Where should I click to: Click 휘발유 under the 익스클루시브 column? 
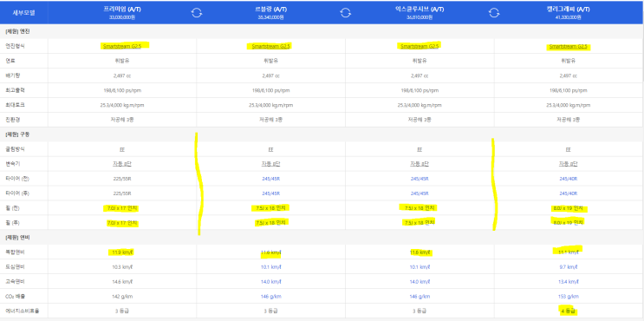coord(420,61)
